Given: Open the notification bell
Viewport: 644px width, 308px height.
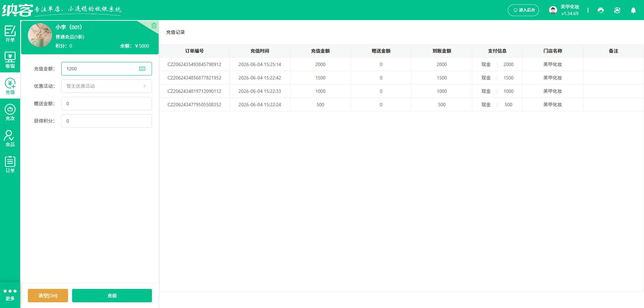Looking at the screenshot, I should coord(633,10).
